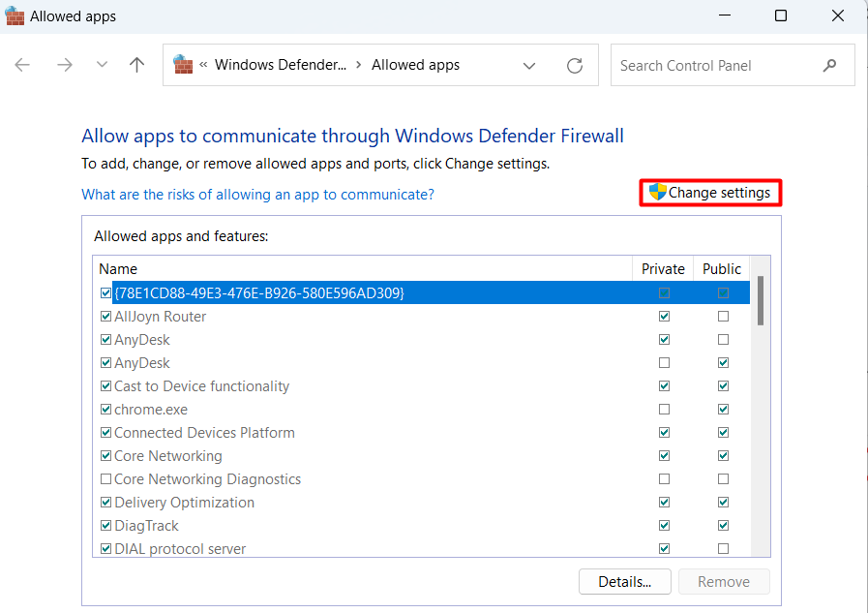Select the Connected Devices Platform row
The image size is (868, 613).
pos(421,433)
